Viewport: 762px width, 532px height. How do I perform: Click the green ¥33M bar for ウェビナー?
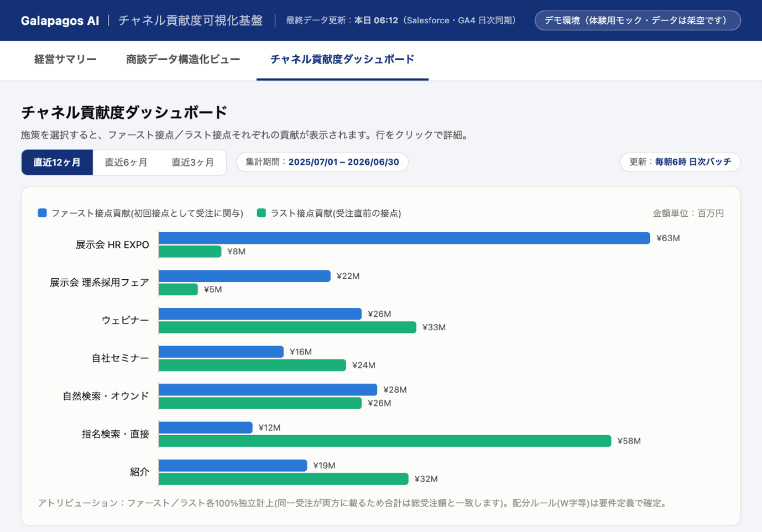(288, 327)
